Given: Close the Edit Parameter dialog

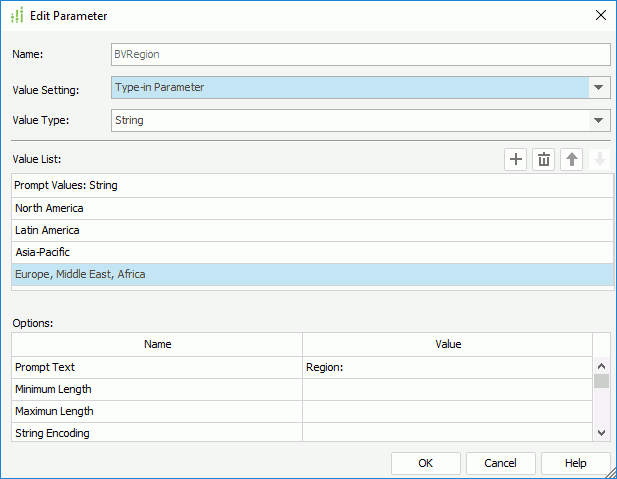Looking at the screenshot, I should click(x=600, y=16).
